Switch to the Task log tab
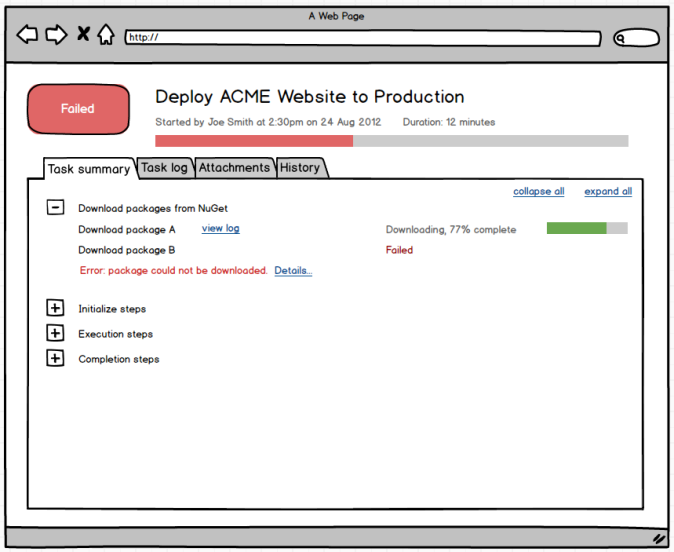 point(164,168)
